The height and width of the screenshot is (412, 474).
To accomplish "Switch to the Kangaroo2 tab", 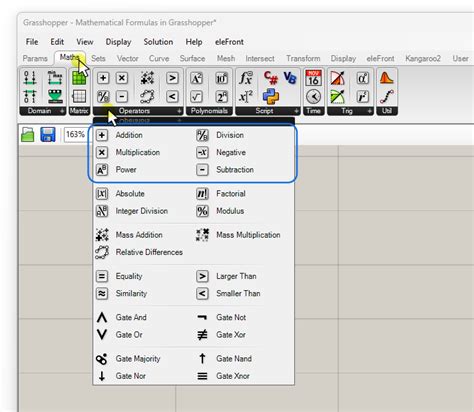I will (423, 58).
